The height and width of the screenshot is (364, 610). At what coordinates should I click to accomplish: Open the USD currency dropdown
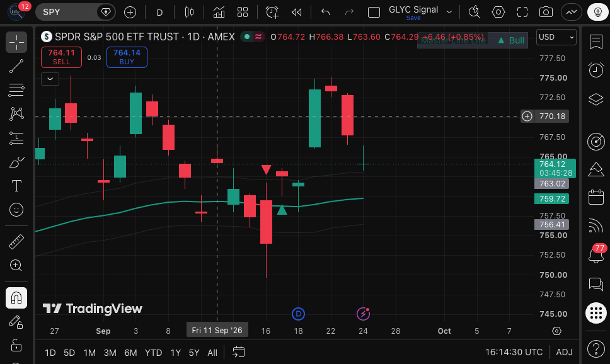(556, 37)
